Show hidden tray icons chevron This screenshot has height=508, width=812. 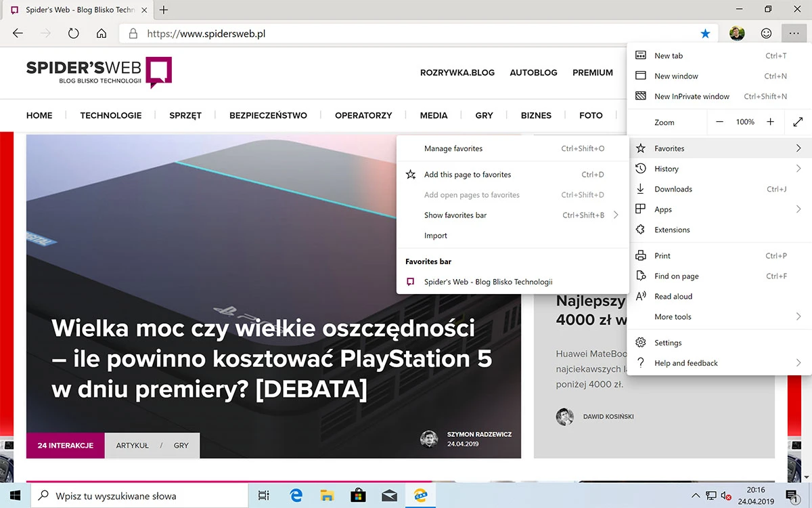click(696, 496)
